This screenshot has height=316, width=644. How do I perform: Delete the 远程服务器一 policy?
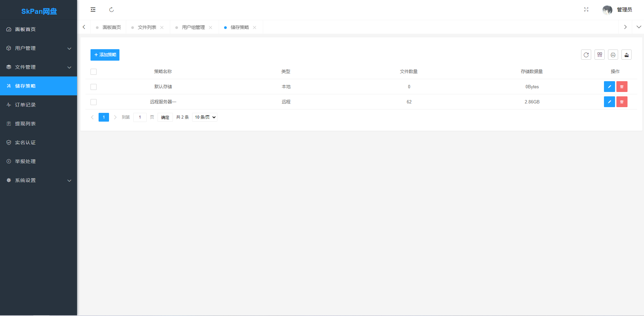tap(621, 102)
